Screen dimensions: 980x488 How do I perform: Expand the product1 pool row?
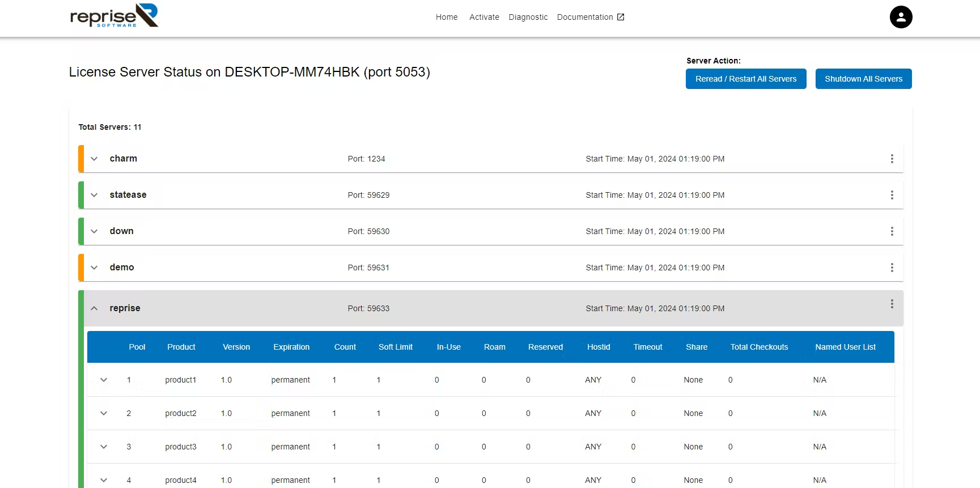point(104,380)
